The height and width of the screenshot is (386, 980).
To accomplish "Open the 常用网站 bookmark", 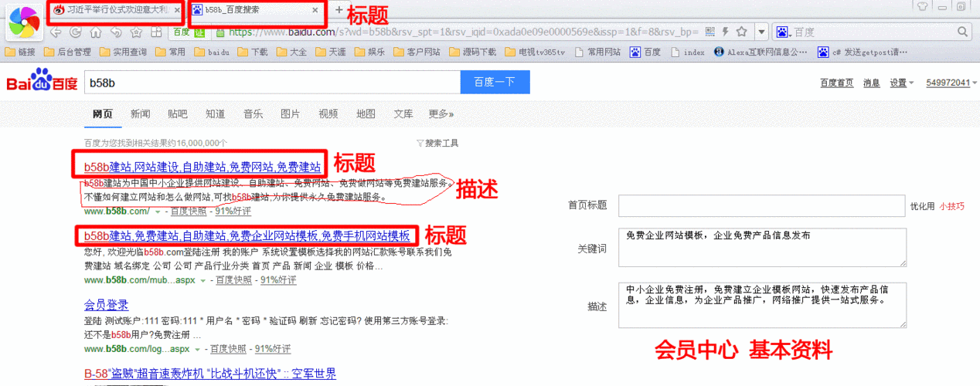I will 597,52.
